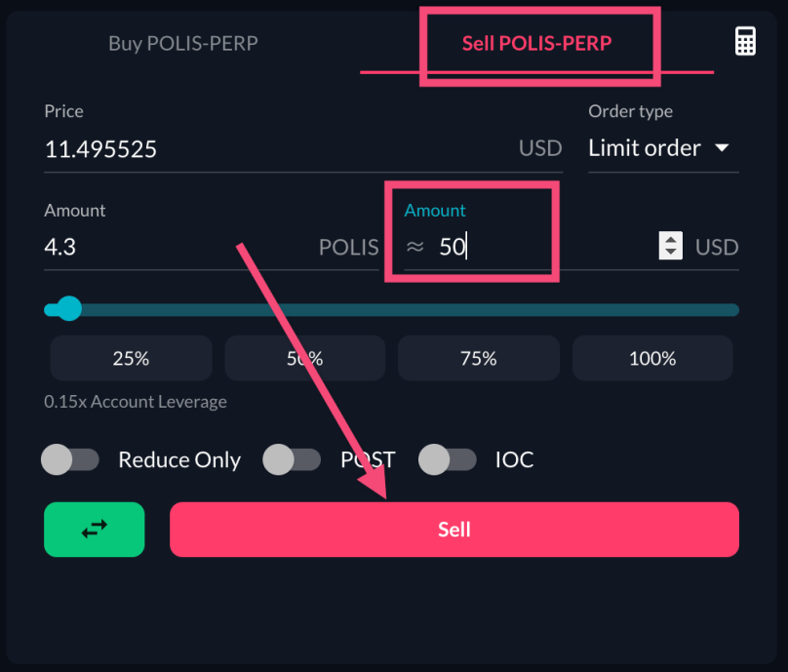The width and height of the screenshot is (788, 672).
Task: Click the Sell button
Action: point(454,530)
